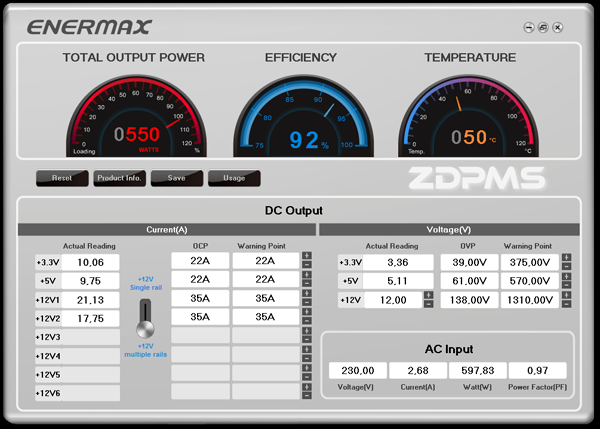Screen dimensions: 600x429
Task: Select +5V current reading 9,75
Action: click(x=91, y=281)
